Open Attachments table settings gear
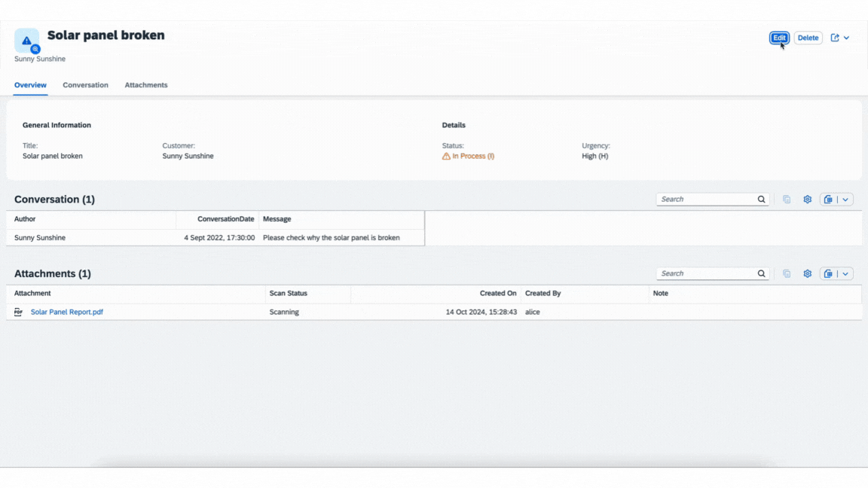Viewport: 868px width, 488px height. coord(808,273)
